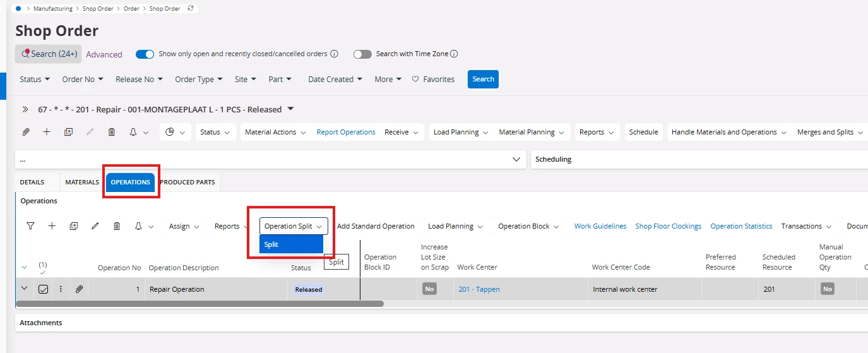Open the Part filter dropdown
868x353 pixels.
click(280, 80)
